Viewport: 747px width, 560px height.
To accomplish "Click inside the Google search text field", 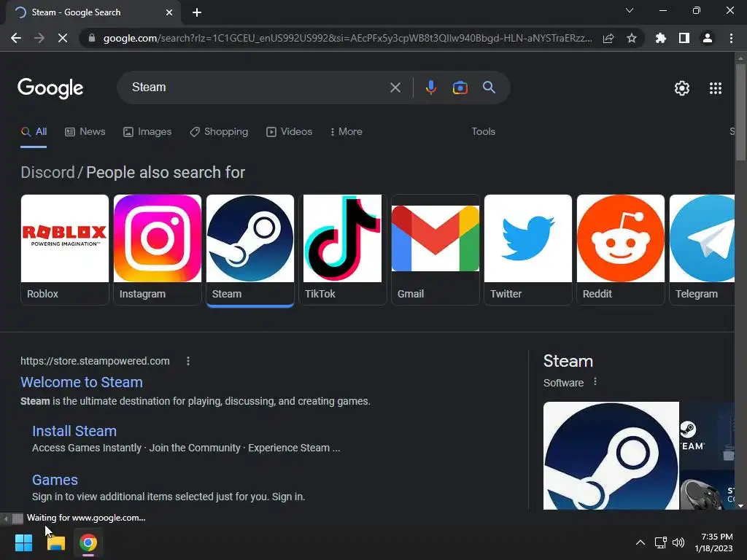I will [258, 87].
